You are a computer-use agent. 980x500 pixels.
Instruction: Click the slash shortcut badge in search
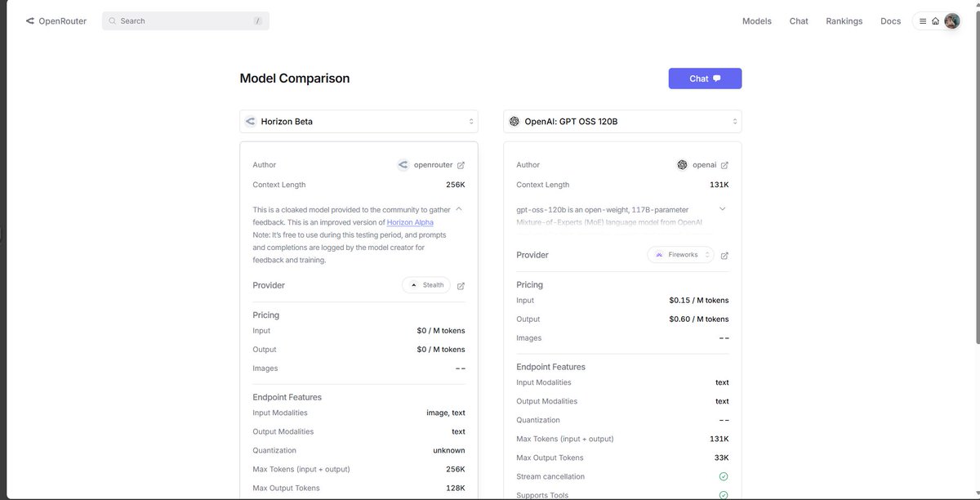click(x=258, y=21)
